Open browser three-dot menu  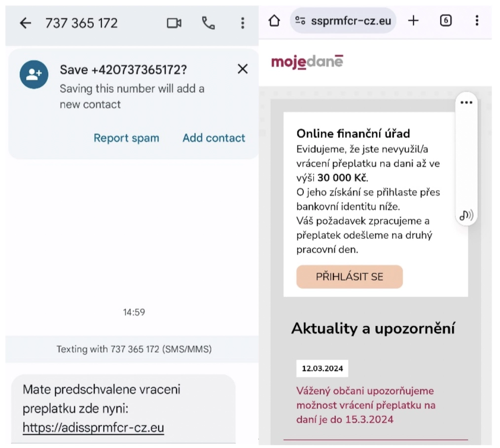(477, 21)
